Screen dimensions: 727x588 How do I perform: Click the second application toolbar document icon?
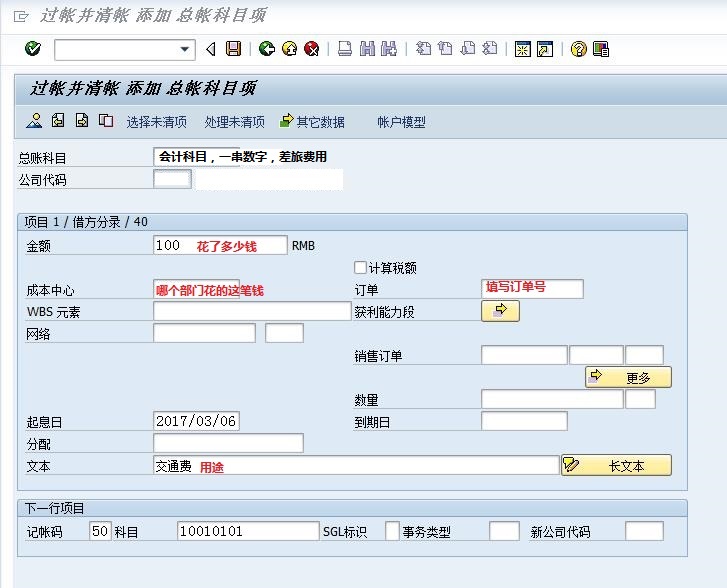pos(58,120)
